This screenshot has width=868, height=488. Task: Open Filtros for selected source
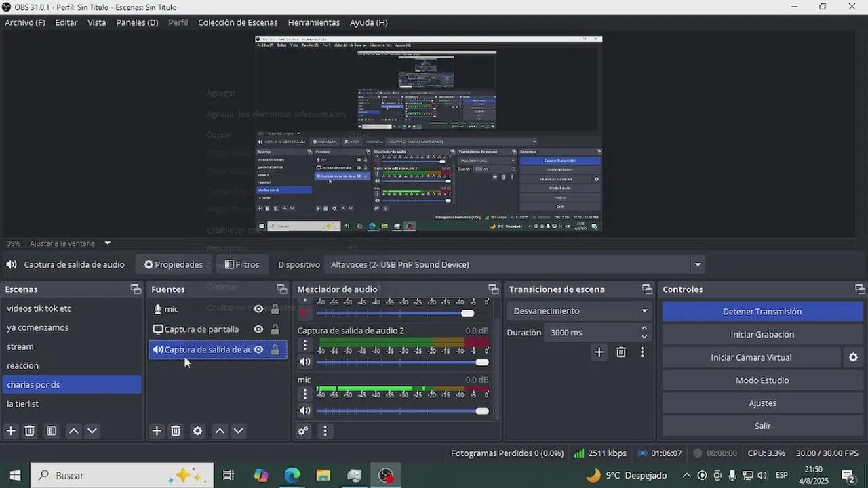click(242, 264)
